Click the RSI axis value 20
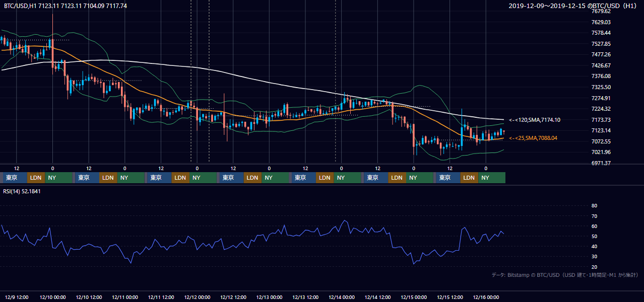644x302 pixels. tap(594, 267)
